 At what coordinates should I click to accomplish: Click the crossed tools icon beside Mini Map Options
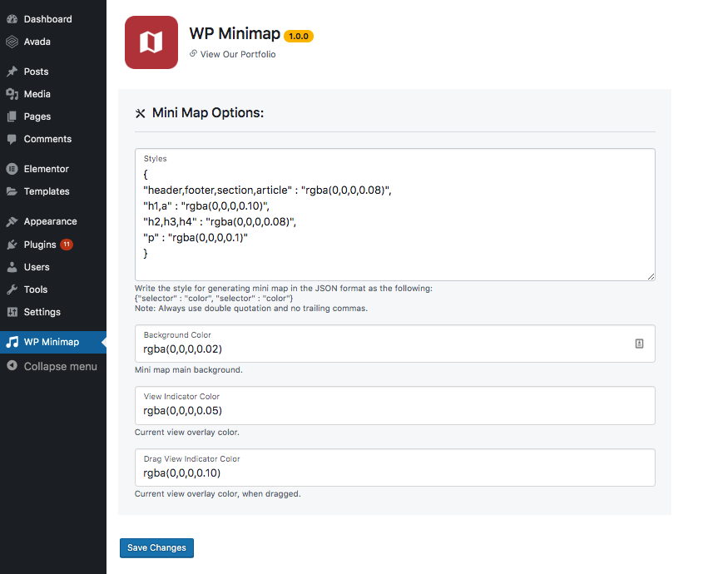141,113
